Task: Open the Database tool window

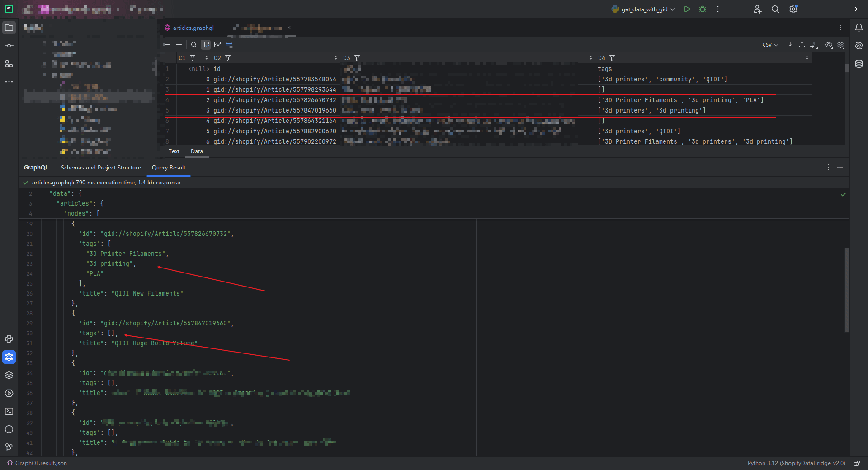Action: coord(859,64)
